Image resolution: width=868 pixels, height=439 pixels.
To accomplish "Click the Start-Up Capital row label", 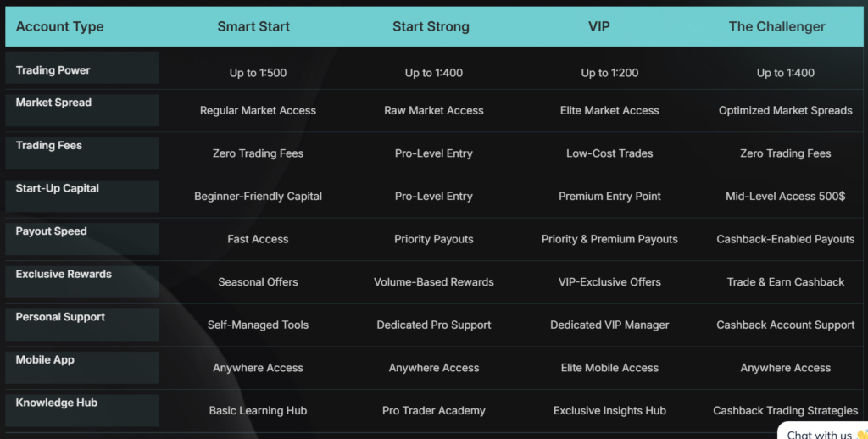I will click(x=58, y=188).
